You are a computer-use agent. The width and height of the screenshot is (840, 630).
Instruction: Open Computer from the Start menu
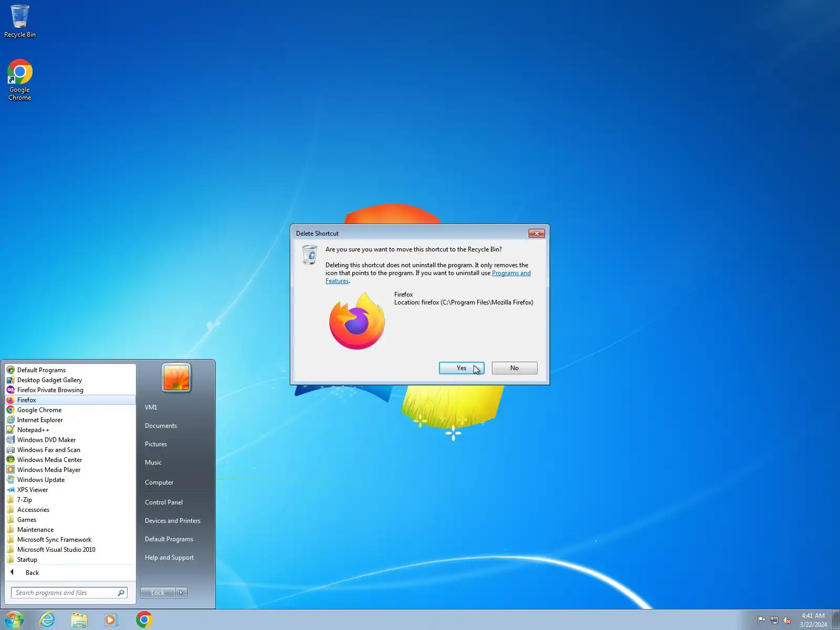tap(159, 482)
